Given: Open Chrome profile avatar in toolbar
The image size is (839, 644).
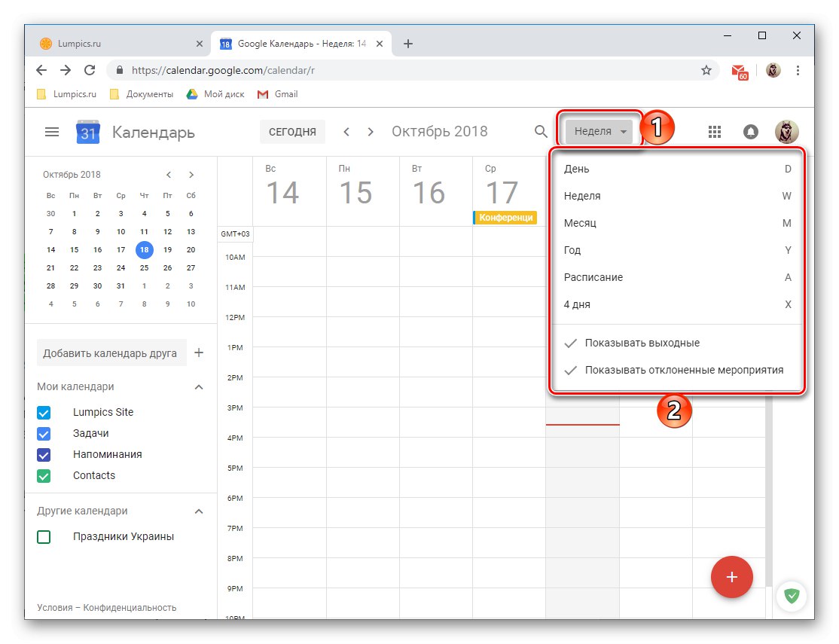Looking at the screenshot, I should [x=773, y=70].
